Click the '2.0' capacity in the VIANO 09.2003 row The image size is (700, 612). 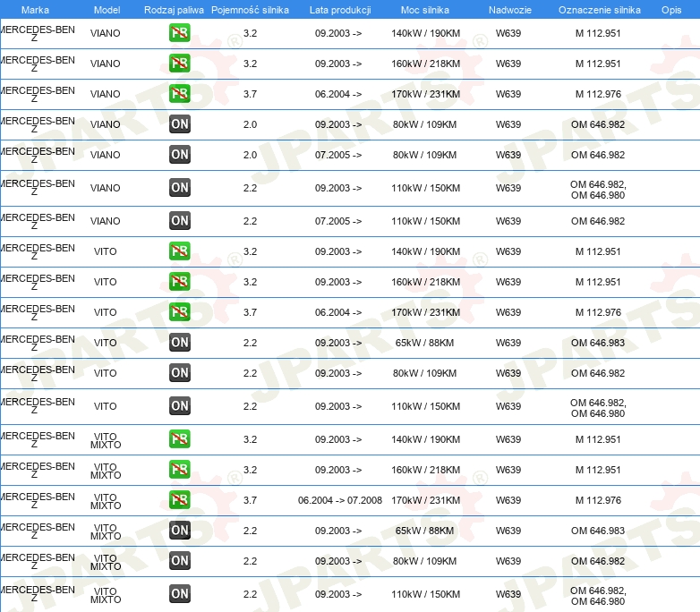pos(250,124)
